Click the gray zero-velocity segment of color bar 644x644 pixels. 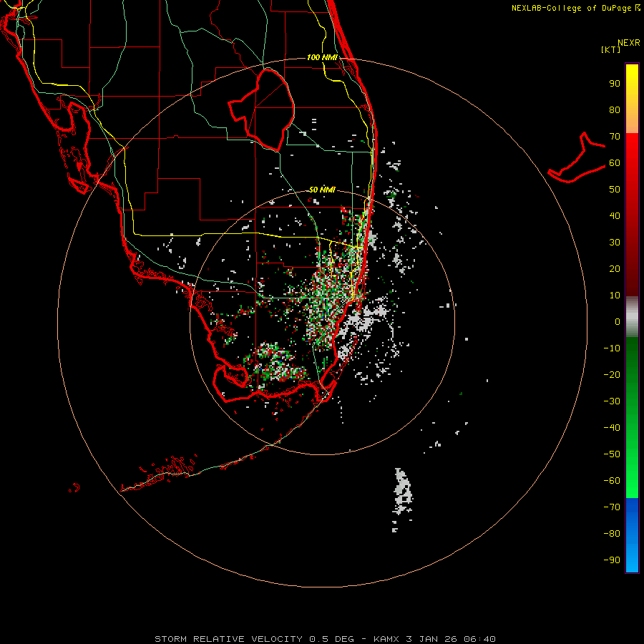(632, 317)
